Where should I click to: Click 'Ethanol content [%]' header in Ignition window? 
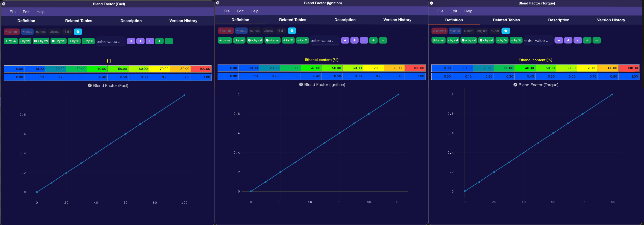pyautogui.click(x=322, y=60)
